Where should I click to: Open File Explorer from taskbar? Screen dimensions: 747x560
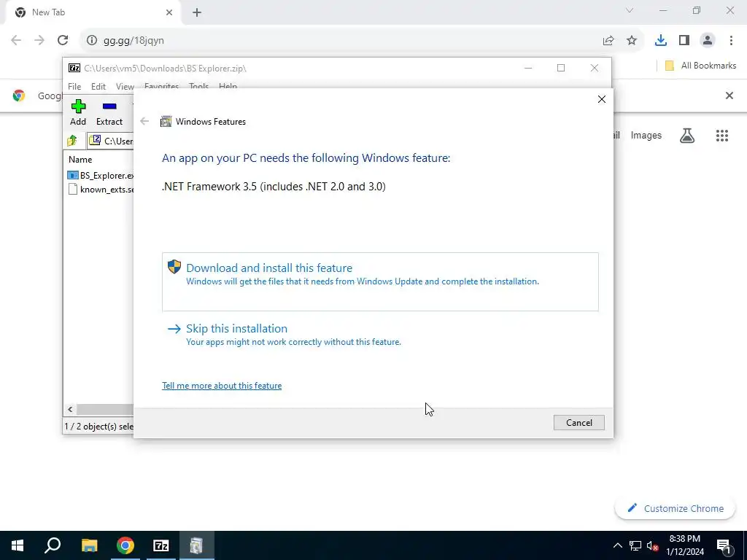coord(89,545)
